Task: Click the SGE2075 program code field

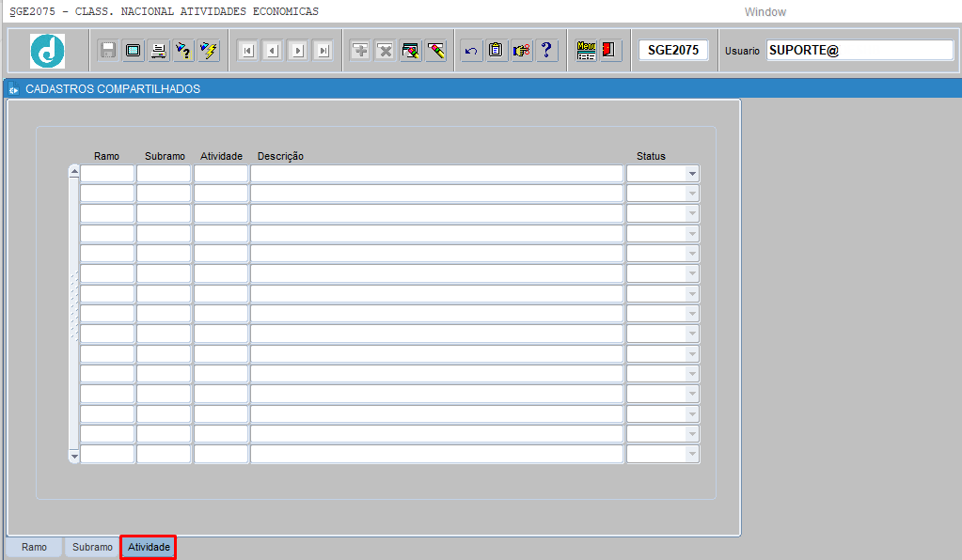Action: (673, 50)
